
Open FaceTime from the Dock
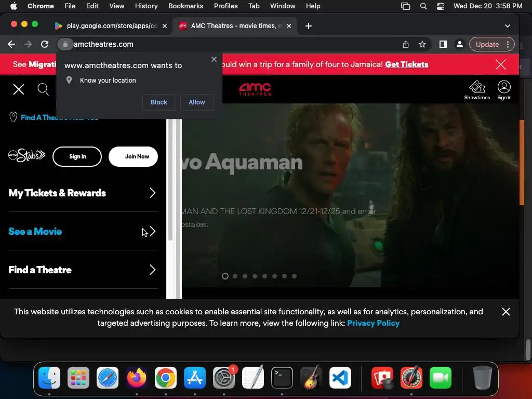pyautogui.click(x=441, y=378)
